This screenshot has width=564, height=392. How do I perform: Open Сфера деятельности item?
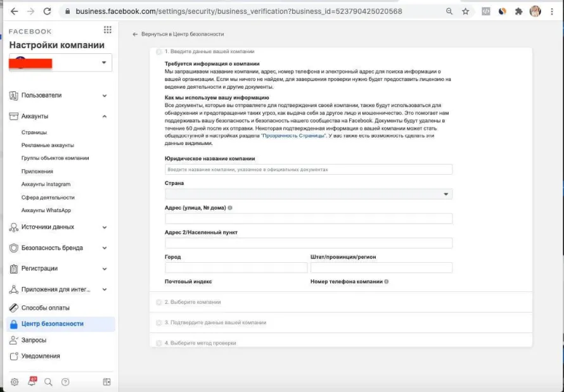(x=48, y=197)
